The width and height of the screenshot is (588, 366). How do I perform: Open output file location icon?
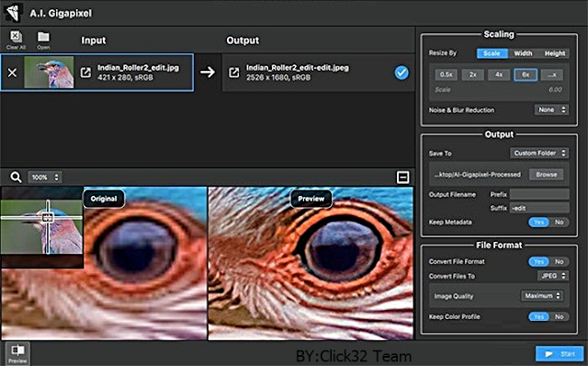(x=234, y=73)
